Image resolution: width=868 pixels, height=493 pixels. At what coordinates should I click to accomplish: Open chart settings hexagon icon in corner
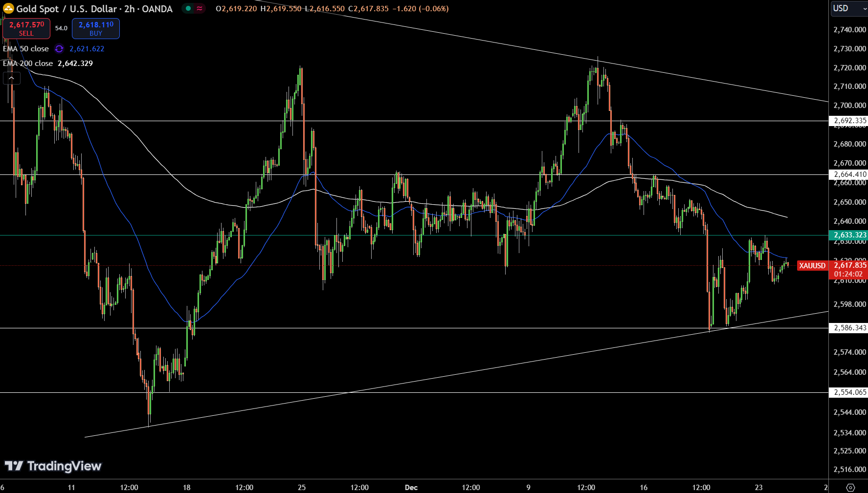(x=850, y=487)
